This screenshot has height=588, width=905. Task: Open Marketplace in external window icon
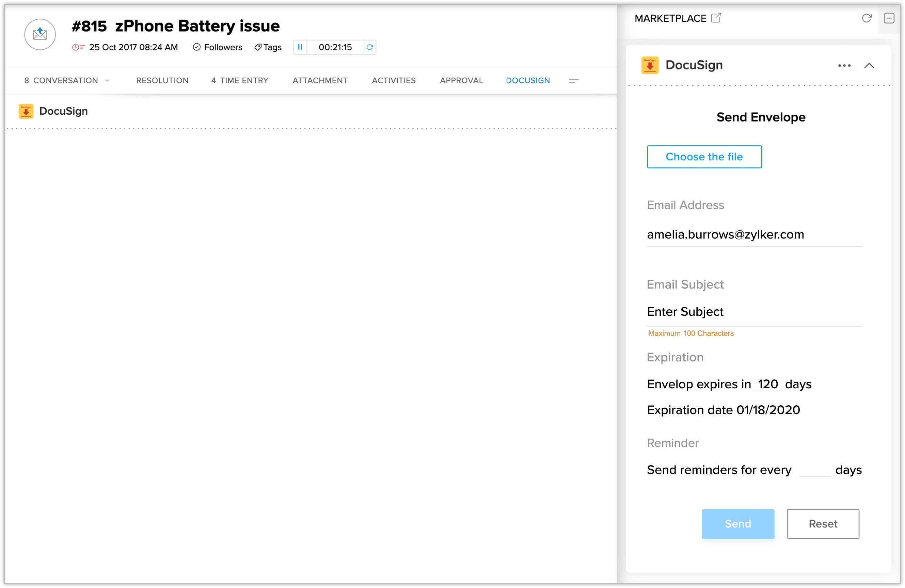716,18
